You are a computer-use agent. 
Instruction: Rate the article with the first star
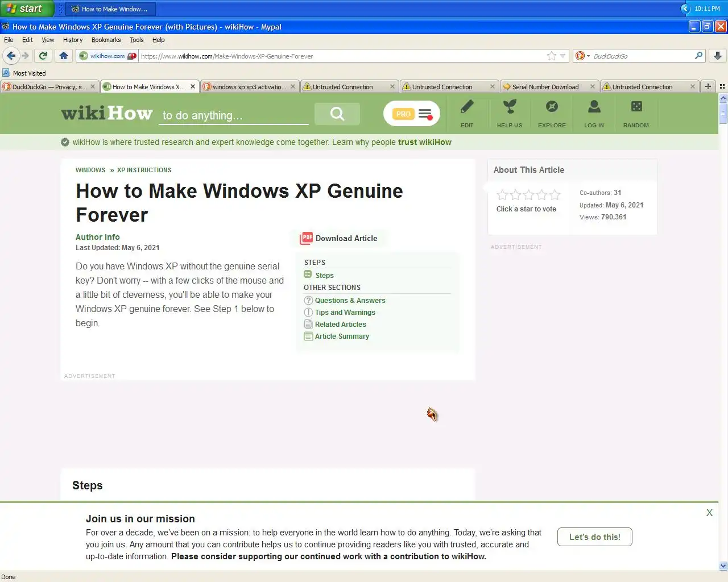(x=502, y=195)
